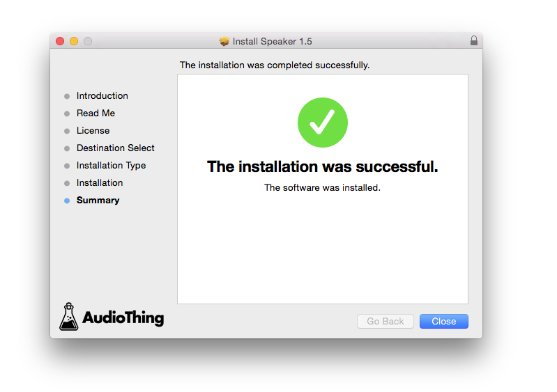The height and width of the screenshot is (392, 557).
Task: Click the red close window button
Action: [60, 41]
